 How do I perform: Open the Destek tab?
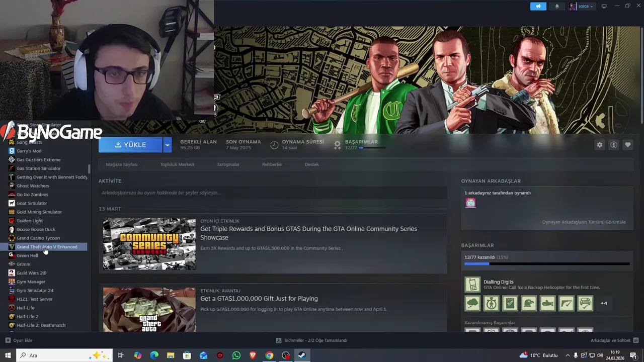click(311, 164)
